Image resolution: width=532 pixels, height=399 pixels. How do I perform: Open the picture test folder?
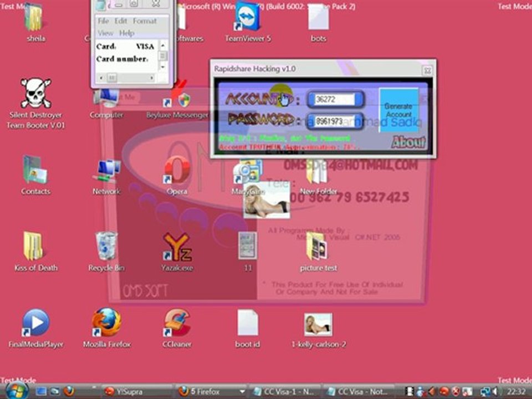[x=318, y=253]
